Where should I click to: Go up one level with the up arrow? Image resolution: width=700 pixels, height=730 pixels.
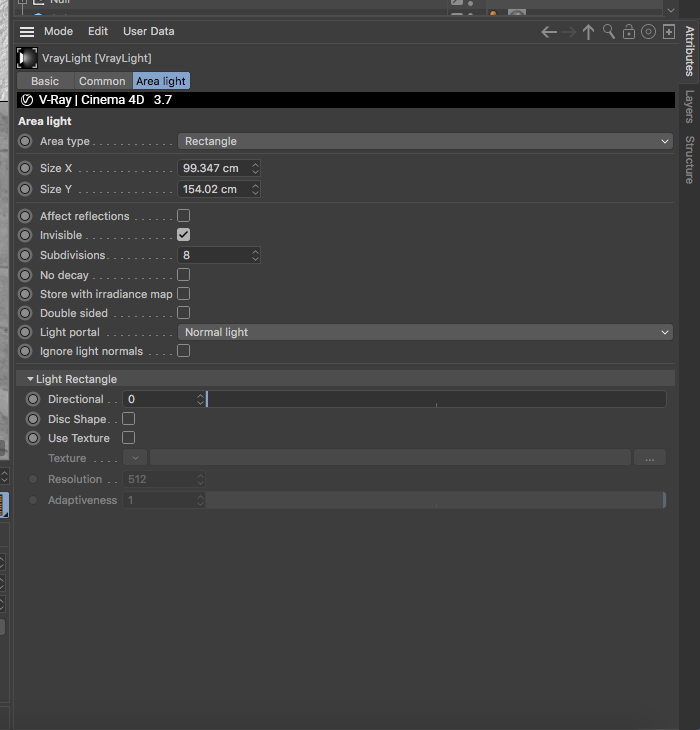588,32
